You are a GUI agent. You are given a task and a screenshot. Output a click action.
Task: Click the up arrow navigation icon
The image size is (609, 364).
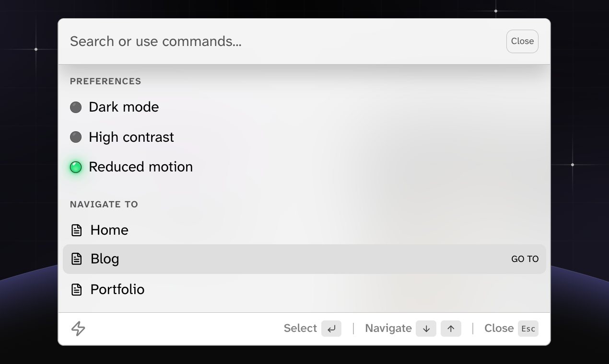[451, 329]
